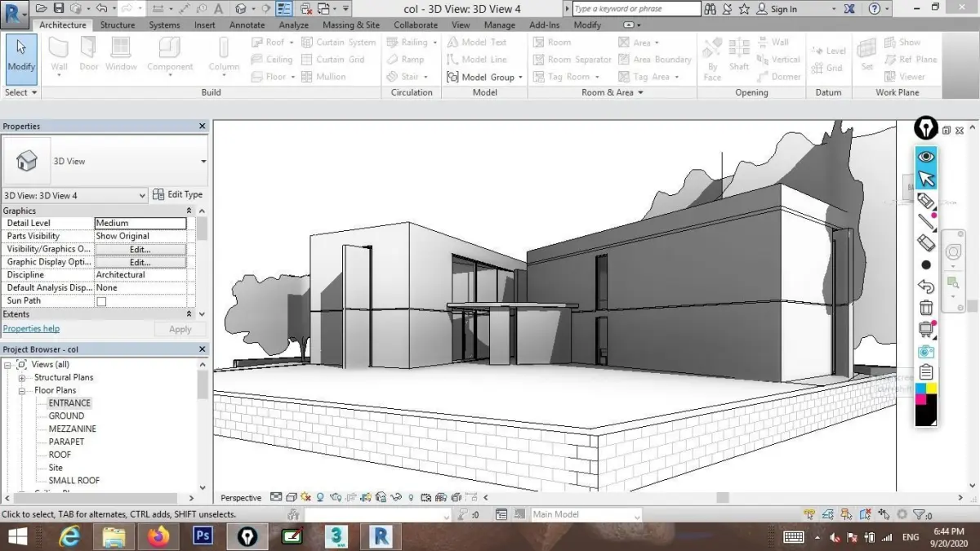This screenshot has height=551, width=980.
Task: Open the Roof tool dropdown
Action: coord(291,42)
